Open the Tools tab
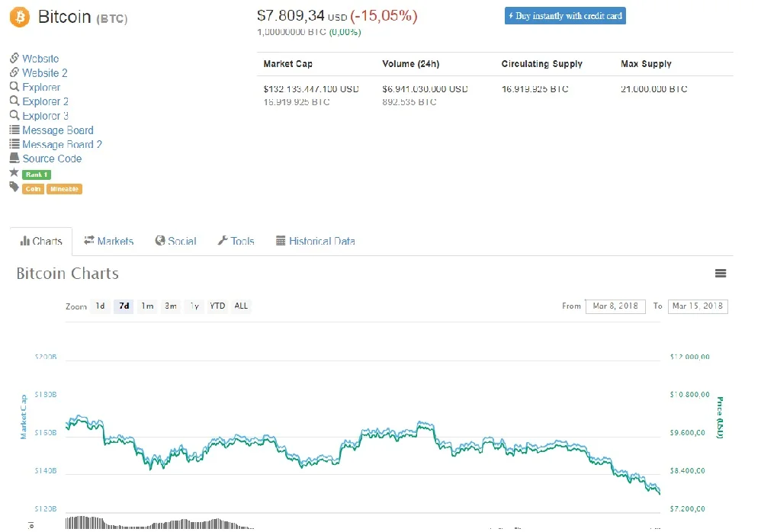This screenshot has height=532, width=761. click(236, 241)
